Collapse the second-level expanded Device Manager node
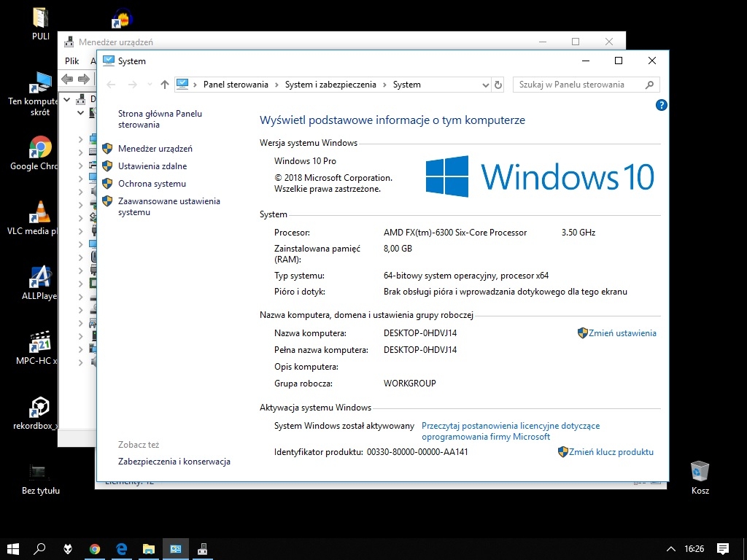This screenshot has height=560, width=747. [80, 113]
